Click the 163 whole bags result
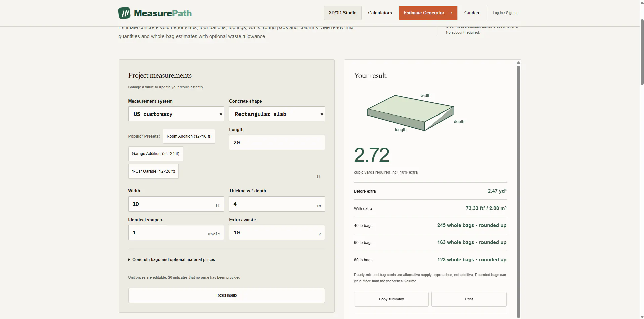Viewport: 644px width, 319px height. pos(471,242)
